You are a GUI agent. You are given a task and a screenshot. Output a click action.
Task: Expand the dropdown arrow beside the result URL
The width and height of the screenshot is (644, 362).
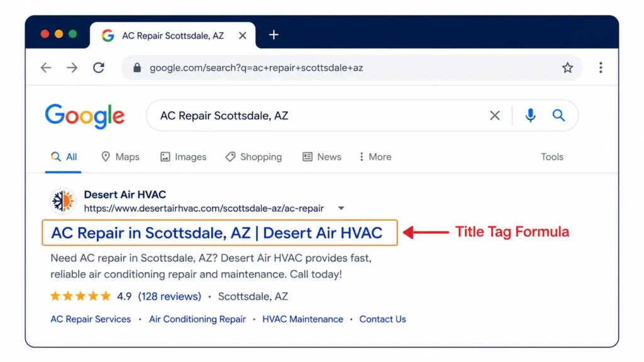[x=341, y=208]
